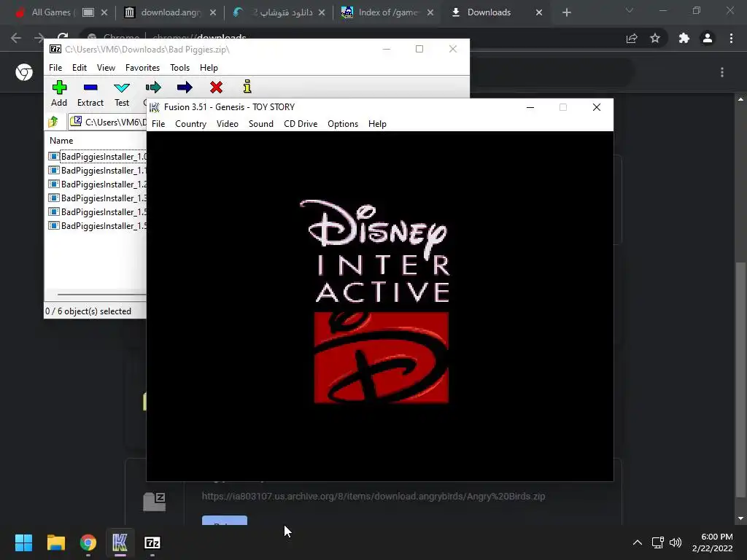Open Downloads page three-dot menu
This screenshot has height=560, width=747.
pos(722,72)
